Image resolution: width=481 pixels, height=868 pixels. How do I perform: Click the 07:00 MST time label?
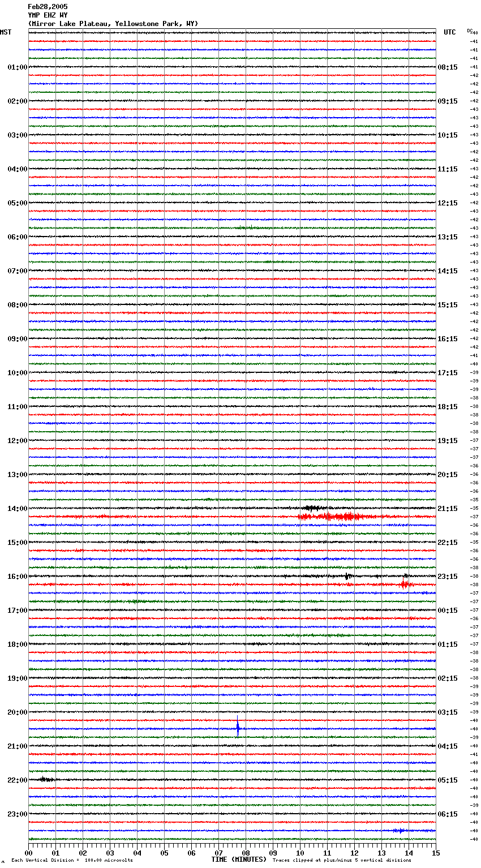point(18,271)
